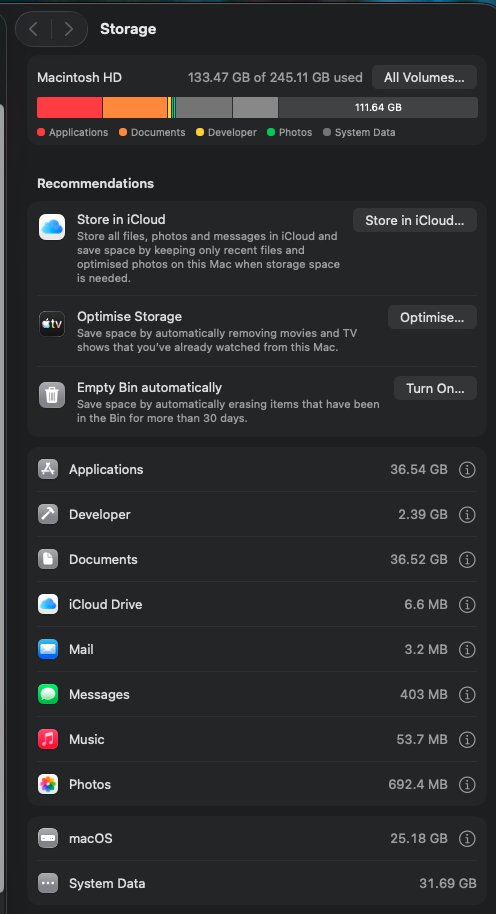Click the Photos legend label

(x=296, y=132)
